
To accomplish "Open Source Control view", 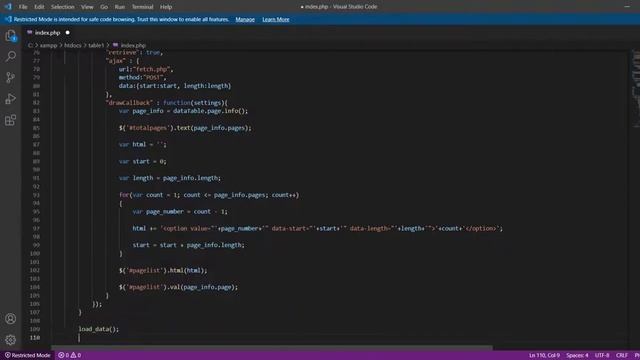I will click(x=11, y=78).
